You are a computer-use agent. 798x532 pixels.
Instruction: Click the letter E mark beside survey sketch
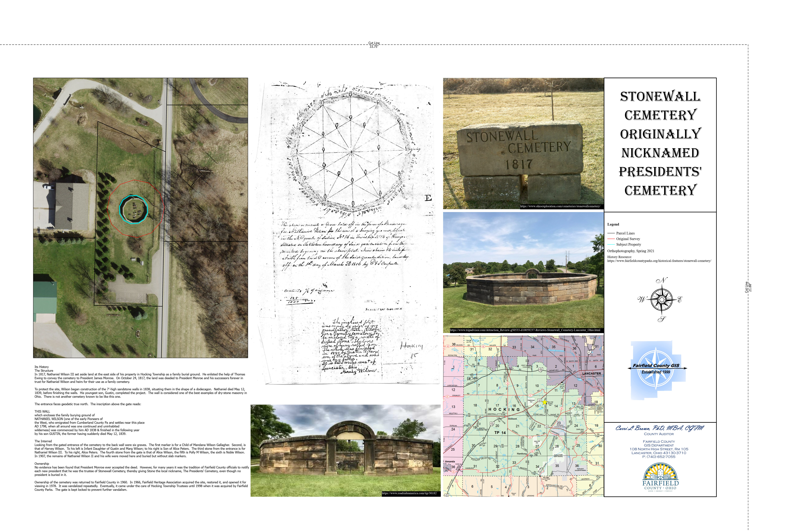(x=428, y=198)
